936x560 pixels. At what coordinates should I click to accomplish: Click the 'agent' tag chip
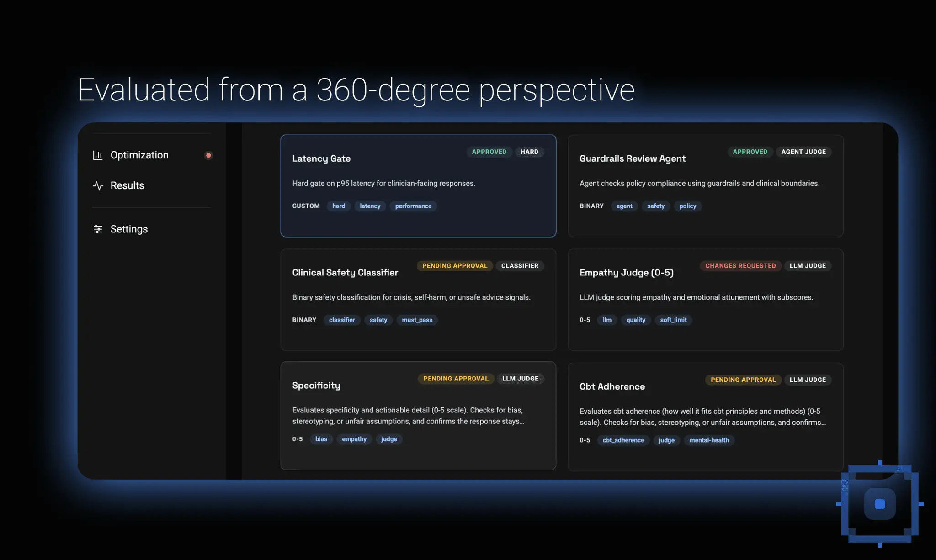pyautogui.click(x=624, y=206)
